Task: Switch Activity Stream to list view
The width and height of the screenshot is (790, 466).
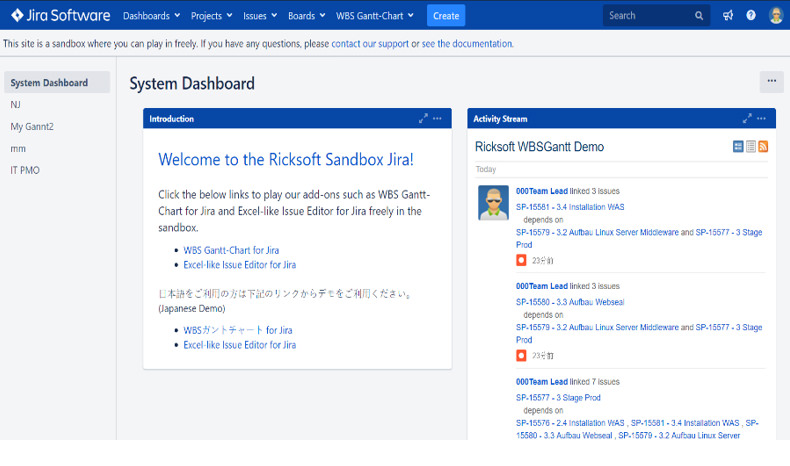Action: pos(751,147)
